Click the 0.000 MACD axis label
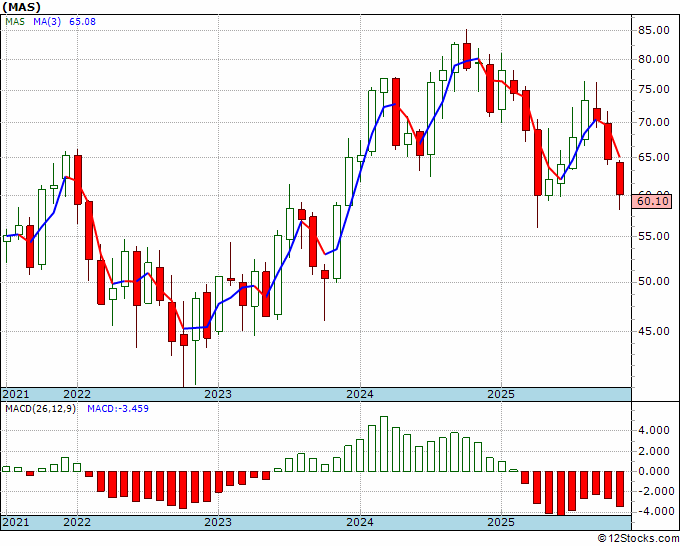The image size is (680, 546). (x=653, y=471)
